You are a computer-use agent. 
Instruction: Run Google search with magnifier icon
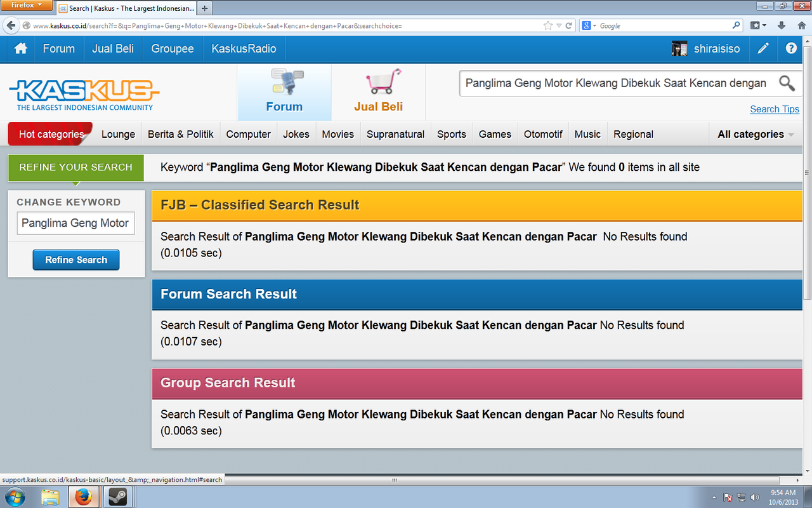pos(737,26)
